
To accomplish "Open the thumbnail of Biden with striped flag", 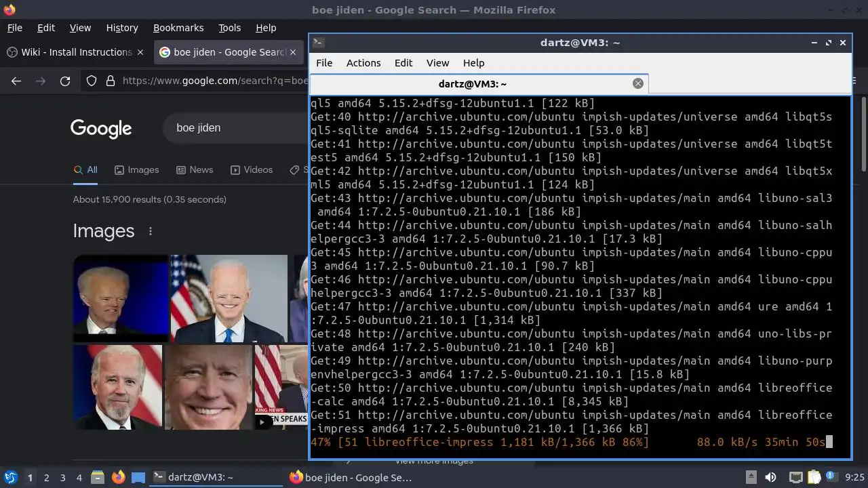I will (118, 387).
